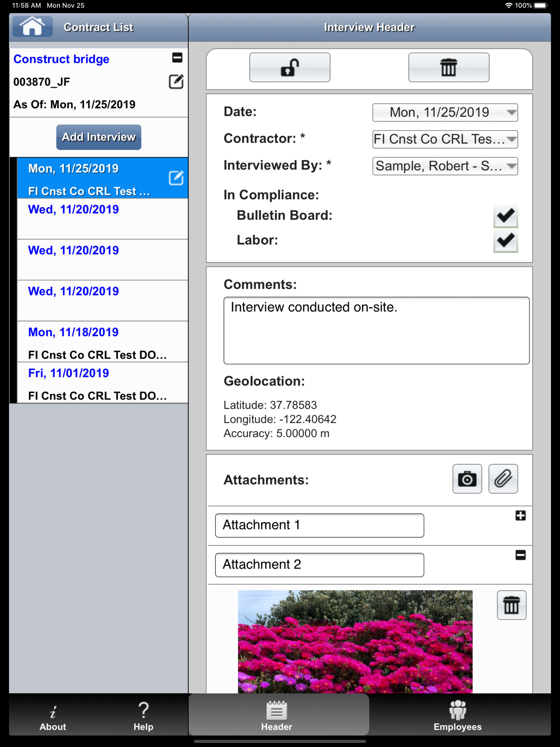The width and height of the screenshot is (560, 747).
Task: Edit the Attachment 1 name field
Action: [x=320, y=526]
